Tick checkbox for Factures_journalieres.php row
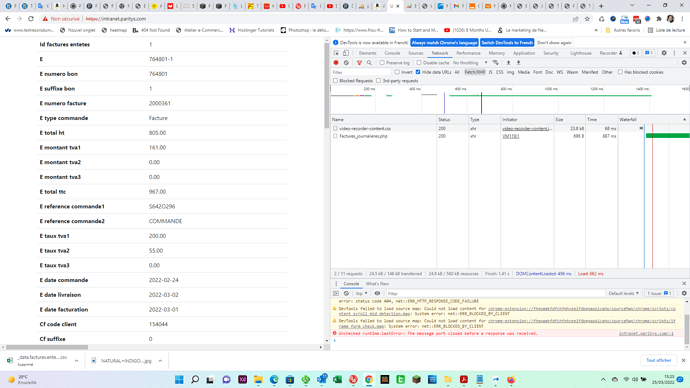Image resolution: width=690 pixels, height=388 pixels. click(x=335, y=136)
